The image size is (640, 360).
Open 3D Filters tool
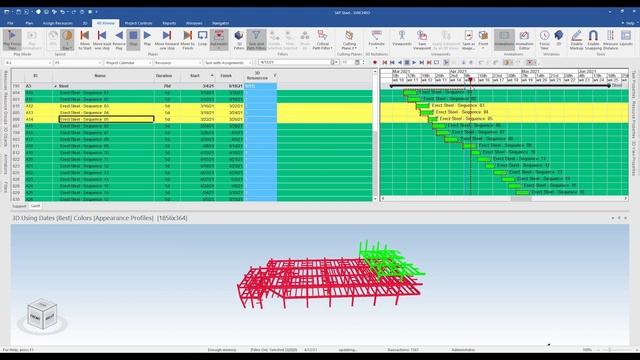point(239,40)
